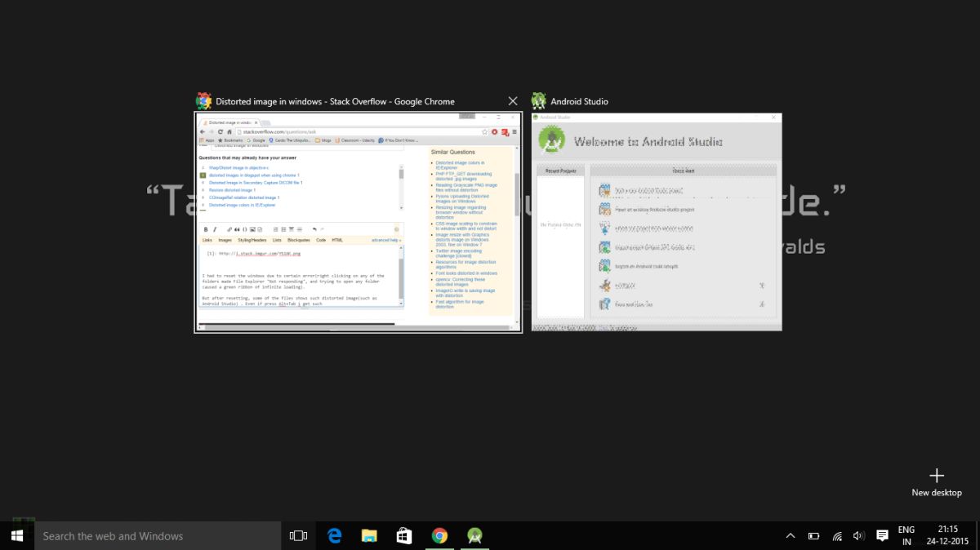
Task: Show hidden system tray icons
Action: 790,536
